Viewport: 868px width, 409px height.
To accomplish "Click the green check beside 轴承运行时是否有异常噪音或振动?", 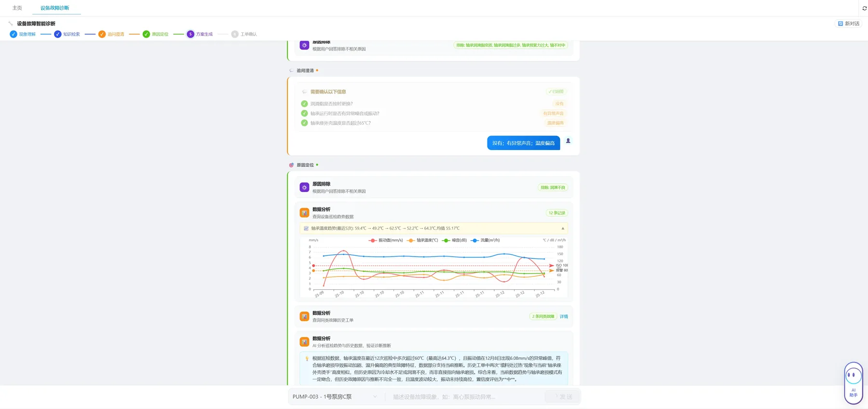I will 304,113.
